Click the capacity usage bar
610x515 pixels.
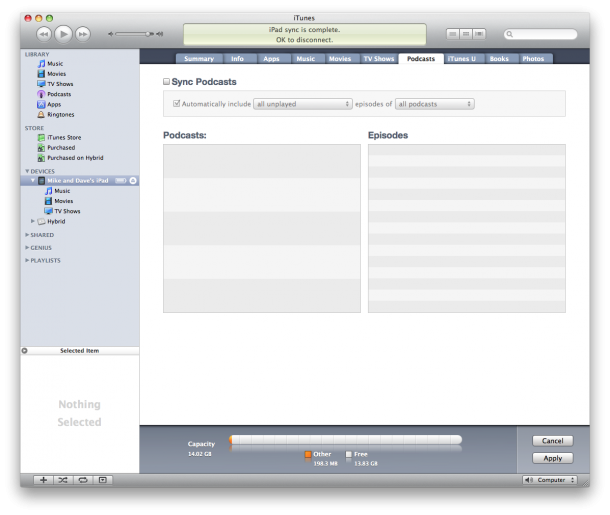pos(345,440)
